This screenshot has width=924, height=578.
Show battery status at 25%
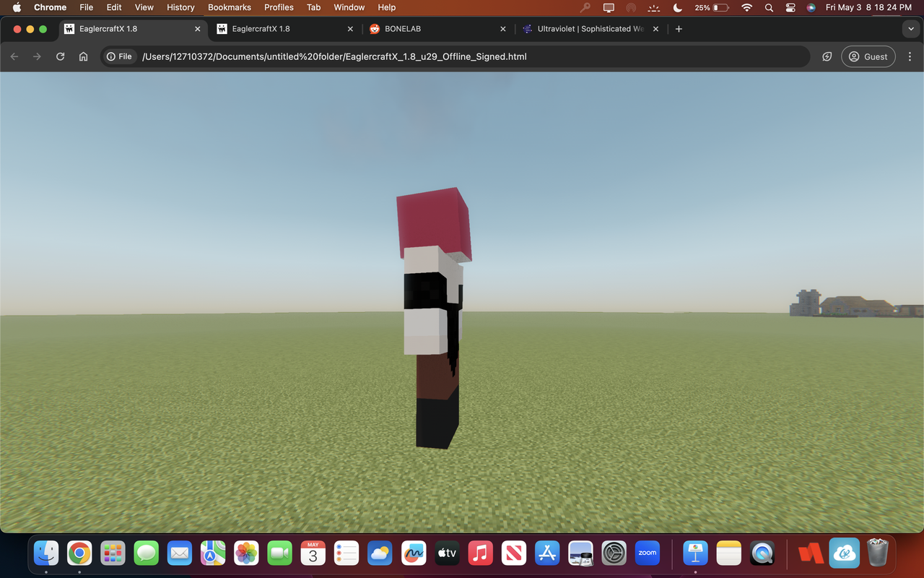[x=712, y=7]
